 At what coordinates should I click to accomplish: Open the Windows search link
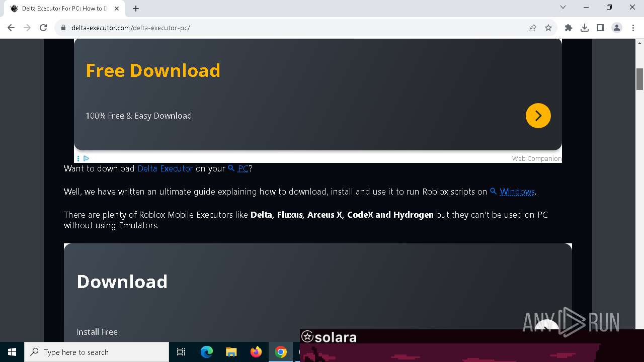pos(512,192)
